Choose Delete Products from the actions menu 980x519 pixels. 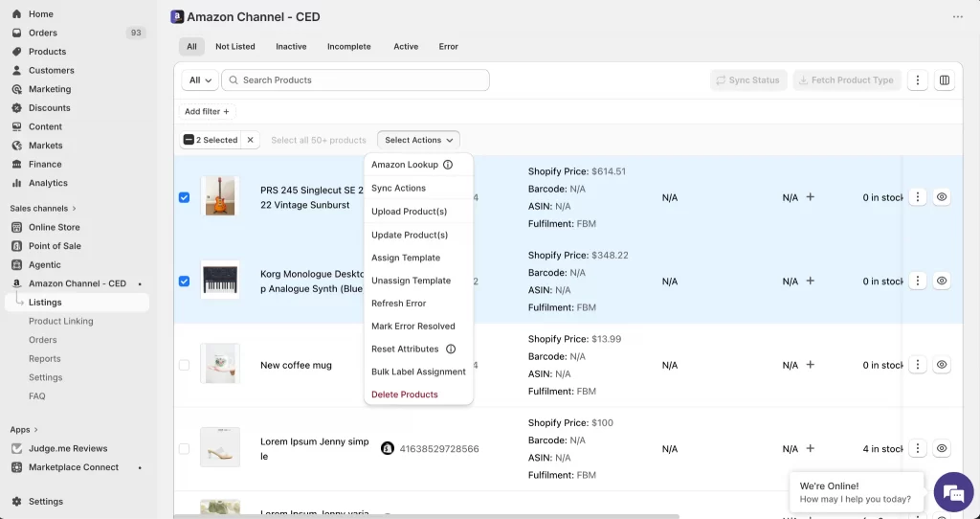[405, 395]
